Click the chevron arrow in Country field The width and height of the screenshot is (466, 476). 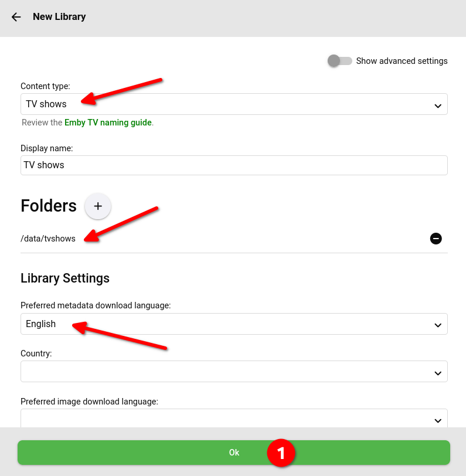click(x=438, y=373)
